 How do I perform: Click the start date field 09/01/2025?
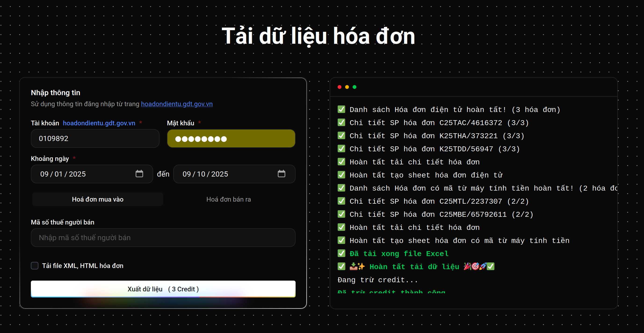[92, 174]
